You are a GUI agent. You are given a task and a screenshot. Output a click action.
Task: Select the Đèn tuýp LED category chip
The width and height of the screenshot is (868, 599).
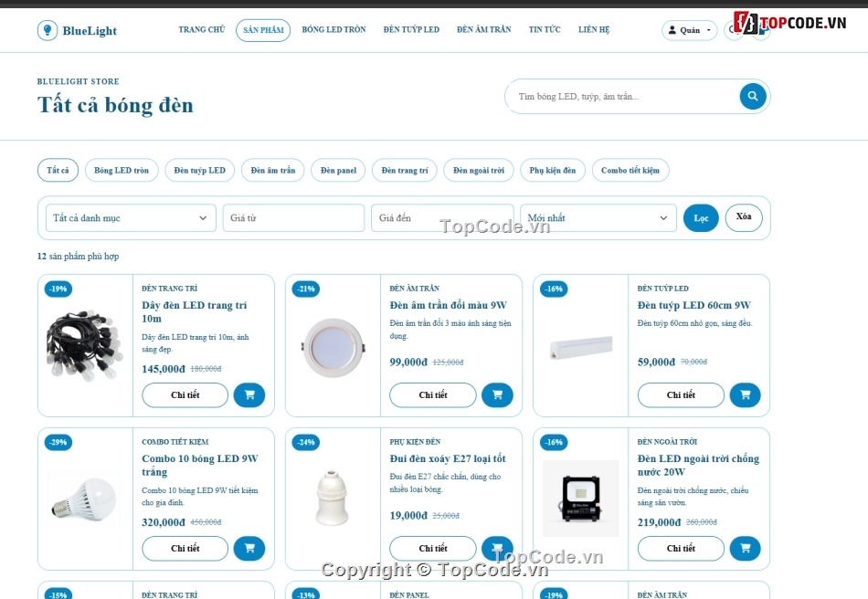point(200,171)
